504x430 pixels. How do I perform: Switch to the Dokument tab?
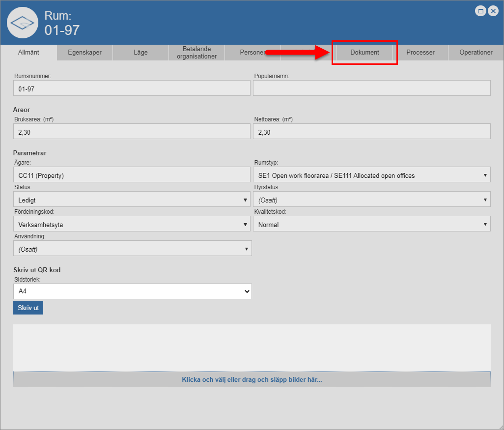pos(364,53)
